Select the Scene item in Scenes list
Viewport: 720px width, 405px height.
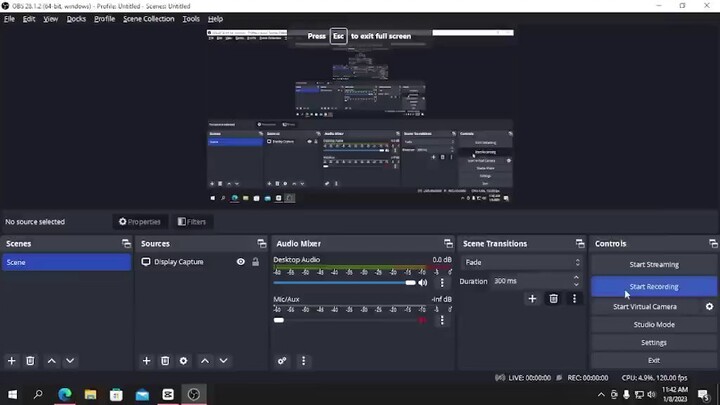coord(67,262)
